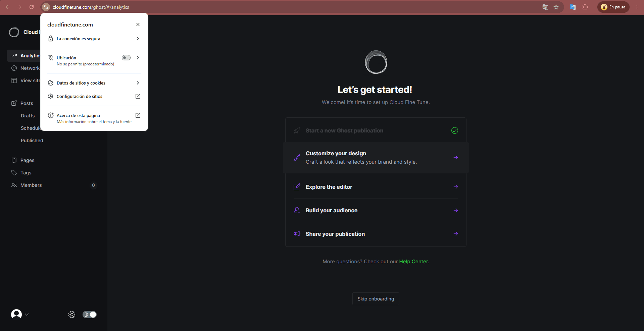Click the browser back arrow
The height and width of the screenshot is (331, 644).
pyautogui.click(x=7, y=7)
